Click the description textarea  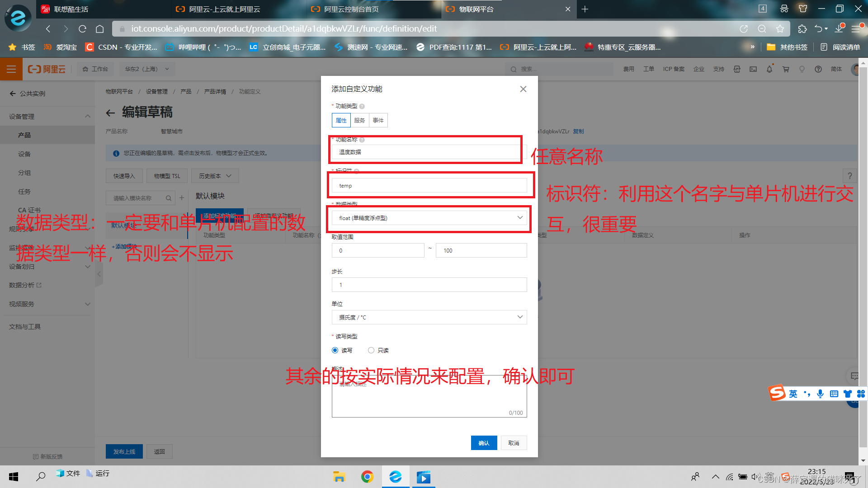(x=429, y=396)
